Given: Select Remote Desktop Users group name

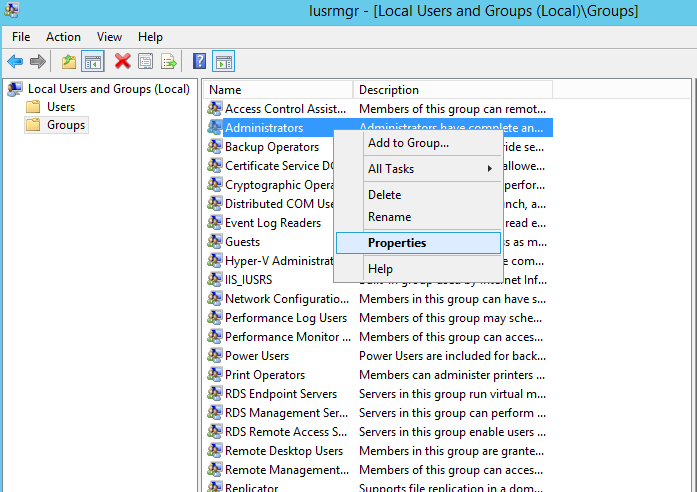Looking at the screenshot, I should pos(284,451).
